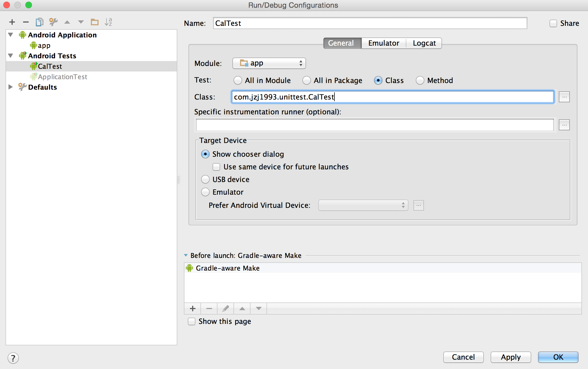Open the Logcat tab

click(424, 43)
